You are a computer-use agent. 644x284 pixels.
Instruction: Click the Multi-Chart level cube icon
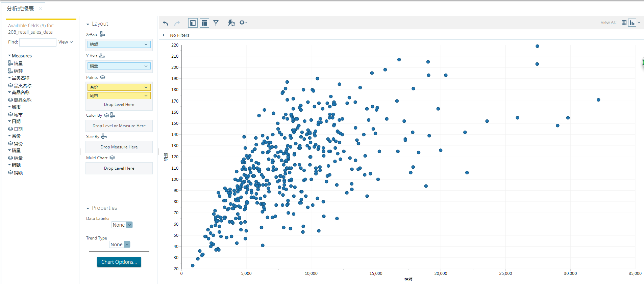[x=112, y=158]
